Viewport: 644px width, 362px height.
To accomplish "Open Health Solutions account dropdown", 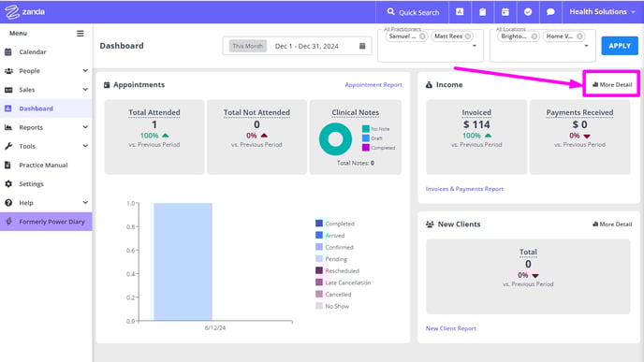I will click(602, 12).
